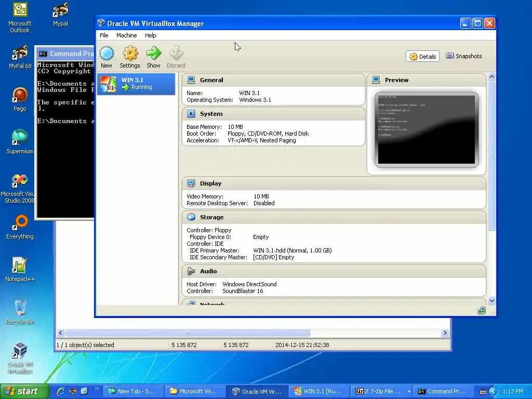The height and width of the screenshot is (399, 532).
Task: Switch to the Command Prompt taskbar button
Action: pos(443,391)
